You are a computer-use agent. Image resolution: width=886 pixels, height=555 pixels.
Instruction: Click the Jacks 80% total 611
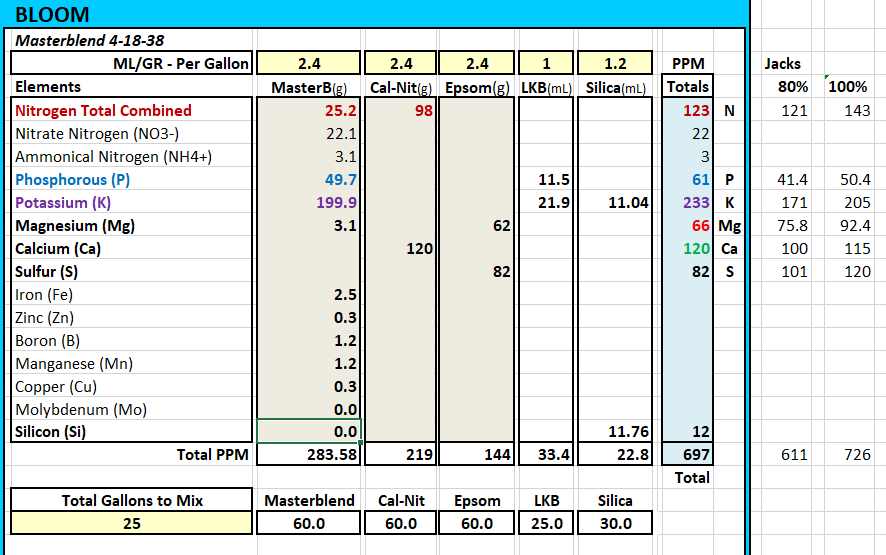click(x=794, y=454)
